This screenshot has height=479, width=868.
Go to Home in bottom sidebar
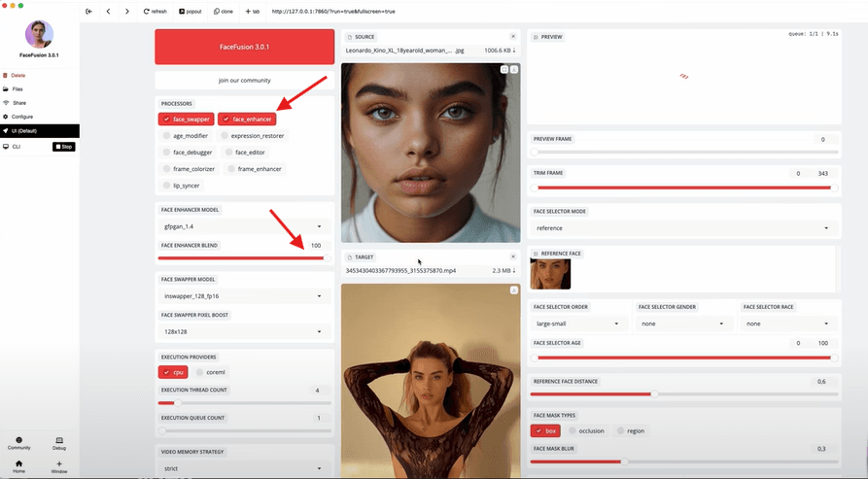[18, 465]
